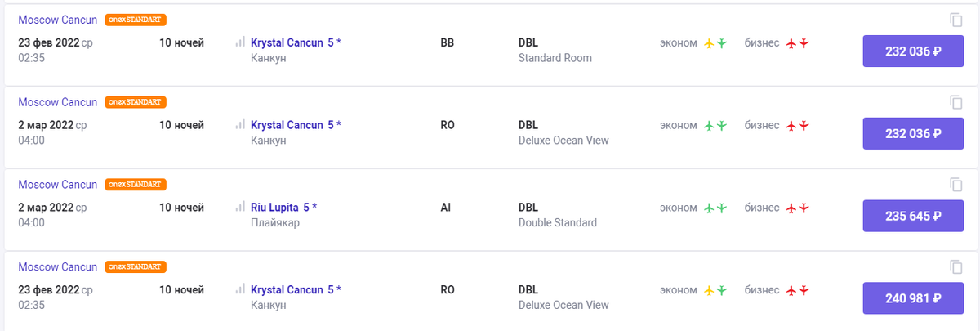Open Moscow Cancun tour link in first row

point(58,20)
